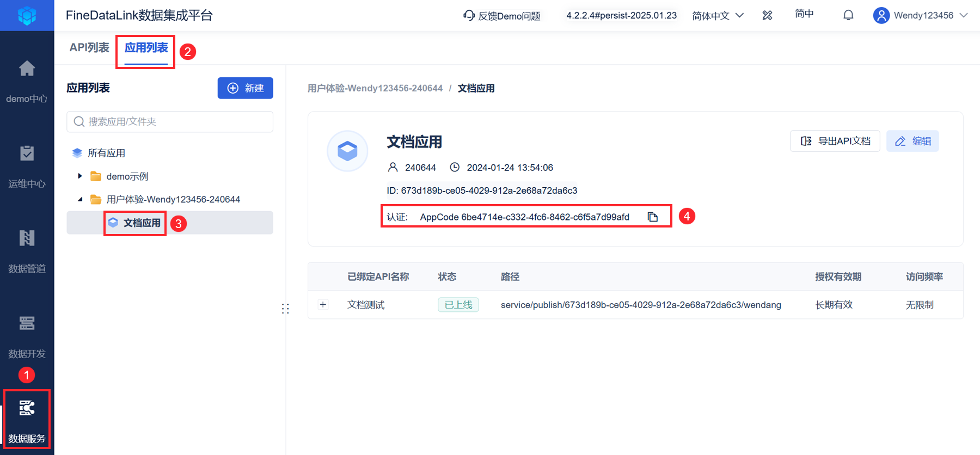980x455 pixels.
Task: Click the tools icon in the header
Action: click(x=767, y=15)
